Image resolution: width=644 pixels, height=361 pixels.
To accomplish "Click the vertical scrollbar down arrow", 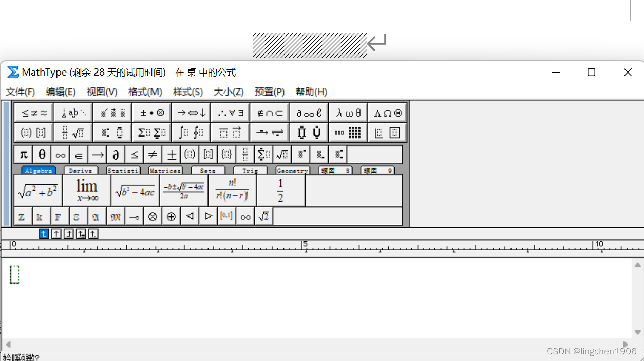I will (638, 332).
